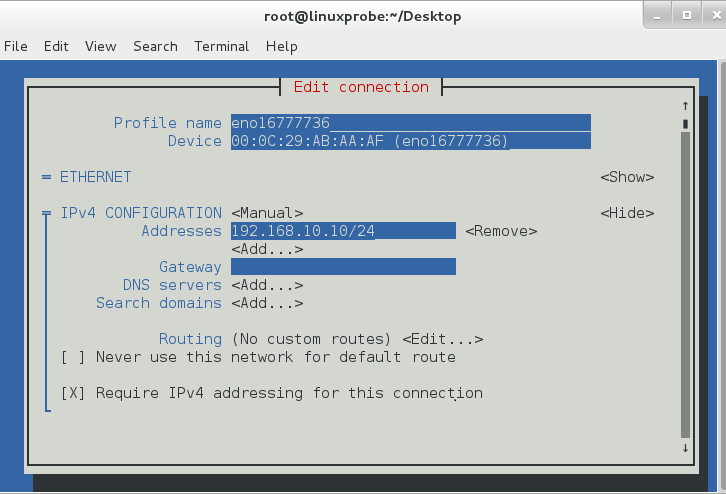The width and height of the screenshot is (726, 494).
Task: Add another address below 192.168.10.10/24
Action: 267,249
